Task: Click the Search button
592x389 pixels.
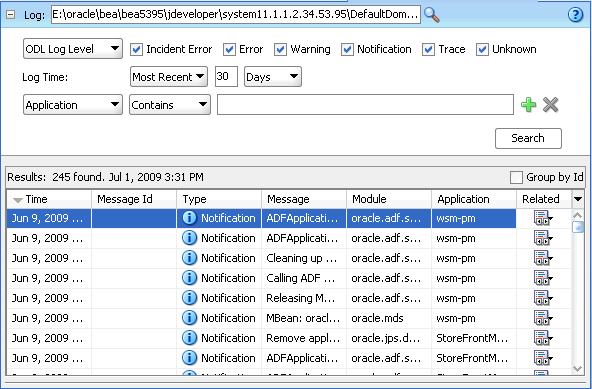Action: click(x=528, y=139)
